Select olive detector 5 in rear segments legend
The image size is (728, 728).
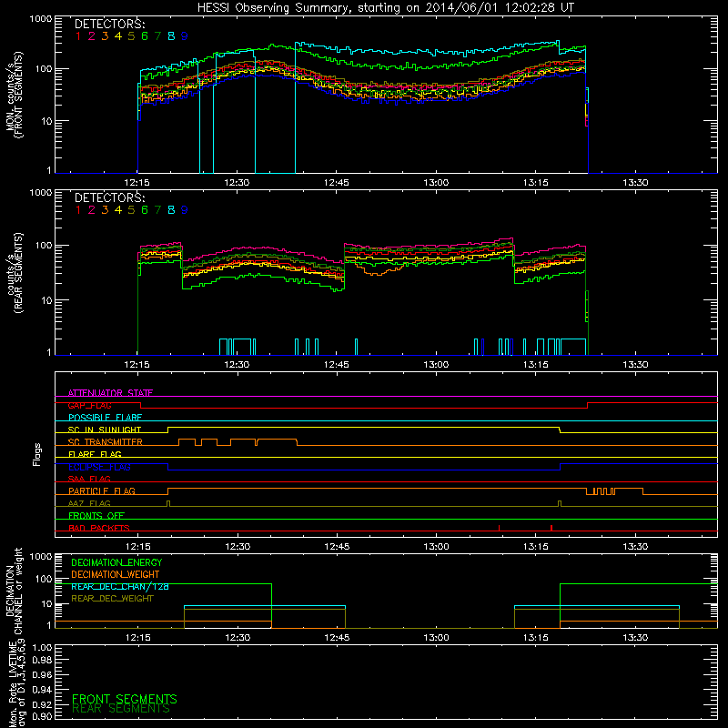[x=131, y=210]
